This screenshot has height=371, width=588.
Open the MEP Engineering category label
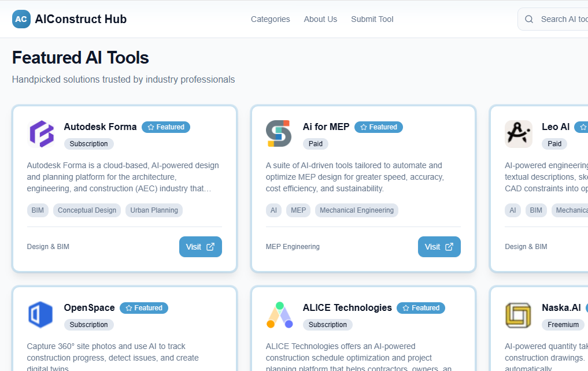point(293,247)
